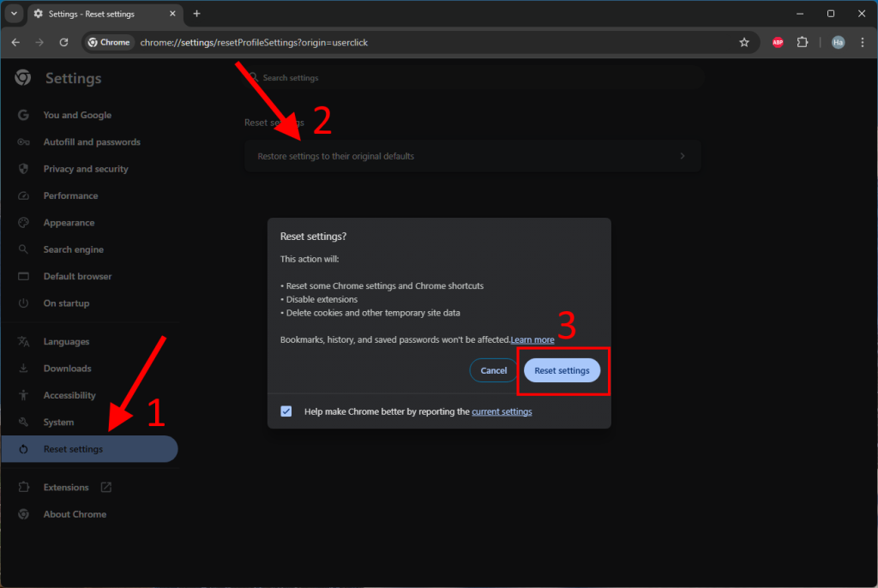Open the Extensions puzzle icon

[x=803, y=42]
